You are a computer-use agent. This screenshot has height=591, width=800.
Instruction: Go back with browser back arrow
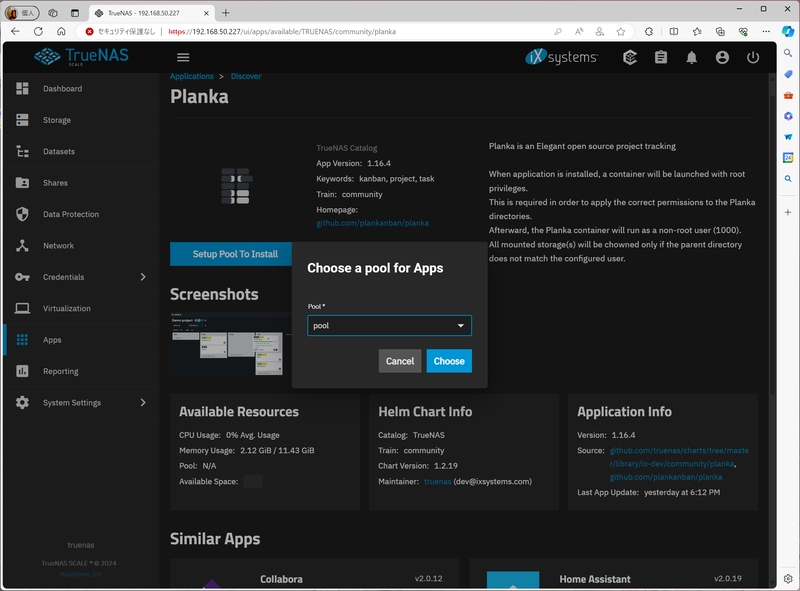(15, 32)
